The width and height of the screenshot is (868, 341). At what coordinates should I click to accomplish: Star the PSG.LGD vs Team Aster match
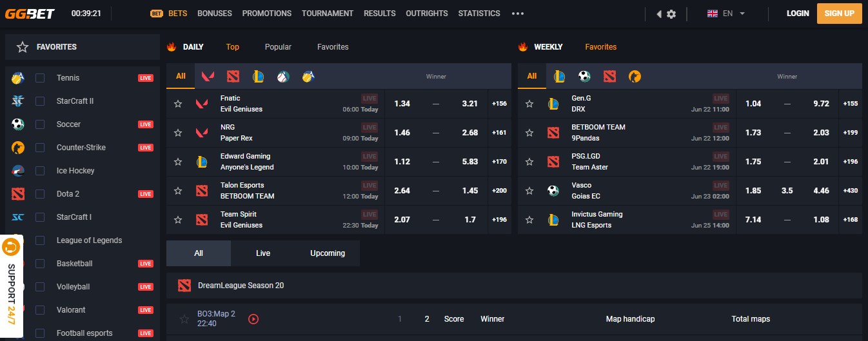click(x=529, y=162)
